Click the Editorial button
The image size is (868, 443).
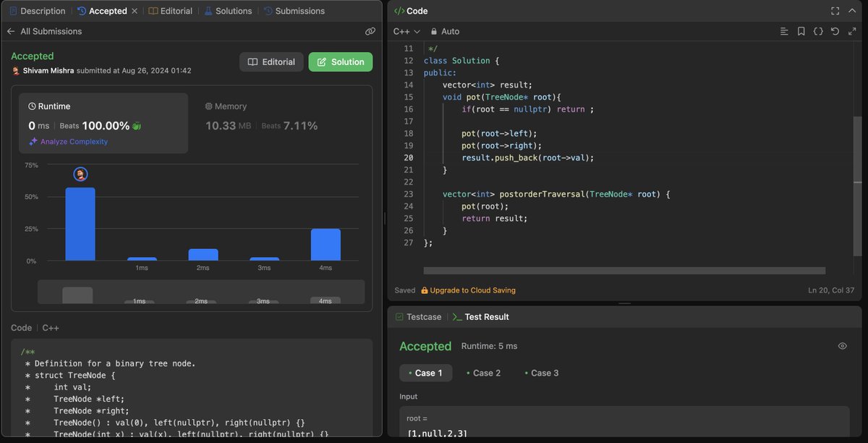click(271, 62)
